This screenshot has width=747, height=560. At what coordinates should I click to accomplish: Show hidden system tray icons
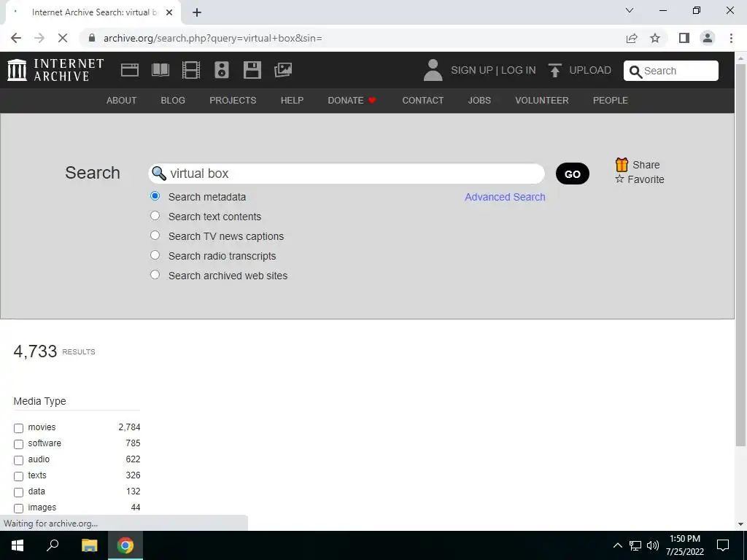click(x=617, y=545)
